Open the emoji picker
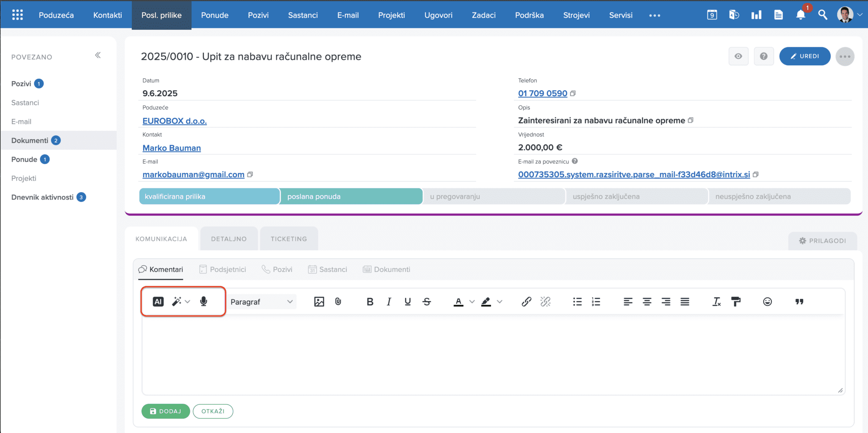The image size is (868, 433). tap(767, 302)
